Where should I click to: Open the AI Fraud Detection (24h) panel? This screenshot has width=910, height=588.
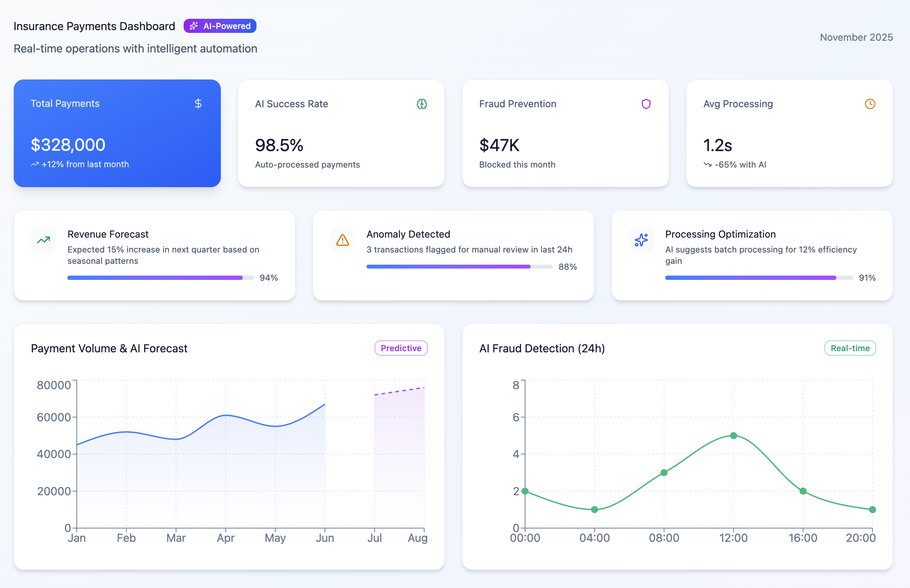(x=677, y=446)
